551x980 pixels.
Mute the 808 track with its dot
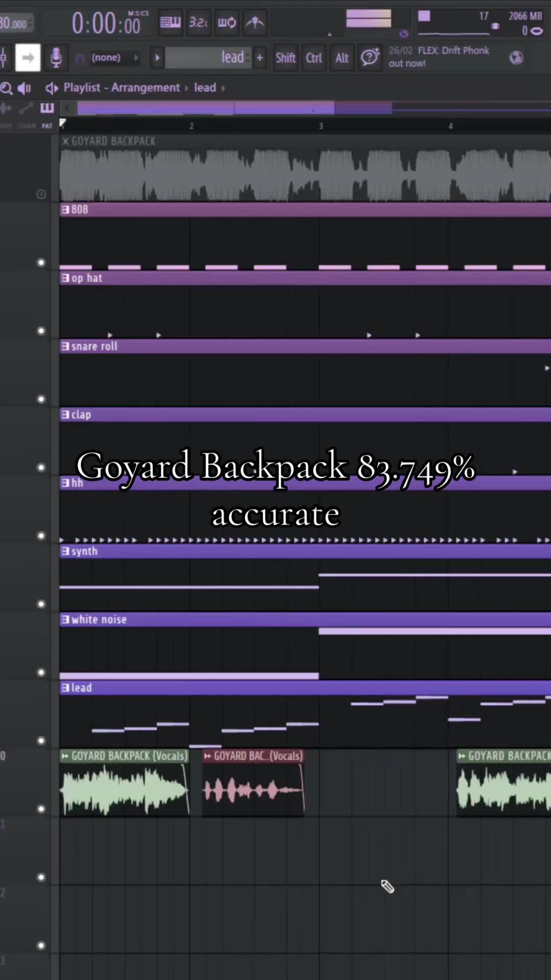(x=41, y=262)
